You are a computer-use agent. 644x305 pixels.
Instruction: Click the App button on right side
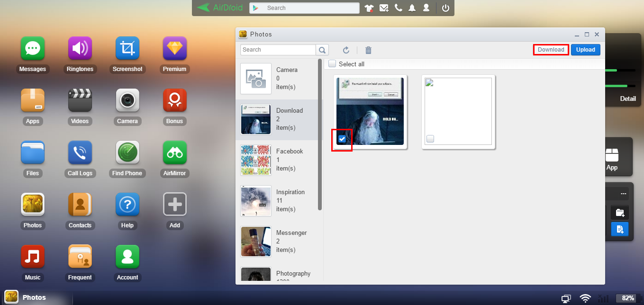[612, 160]
